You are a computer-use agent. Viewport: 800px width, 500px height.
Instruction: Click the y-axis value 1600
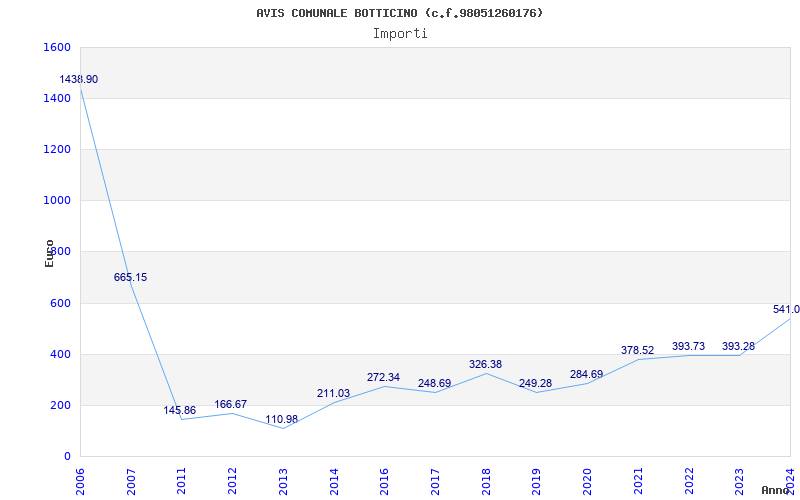pos(58,47)
